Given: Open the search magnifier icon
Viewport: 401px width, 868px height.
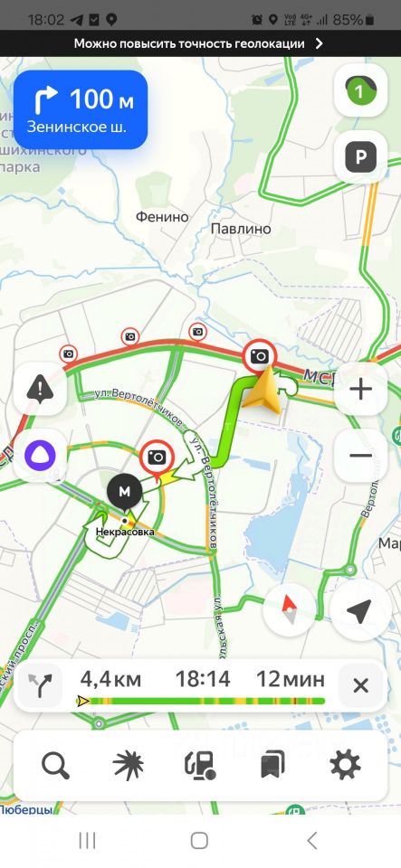Looking at the screenshot, I should pyautogui.click(x=55, y=765).
